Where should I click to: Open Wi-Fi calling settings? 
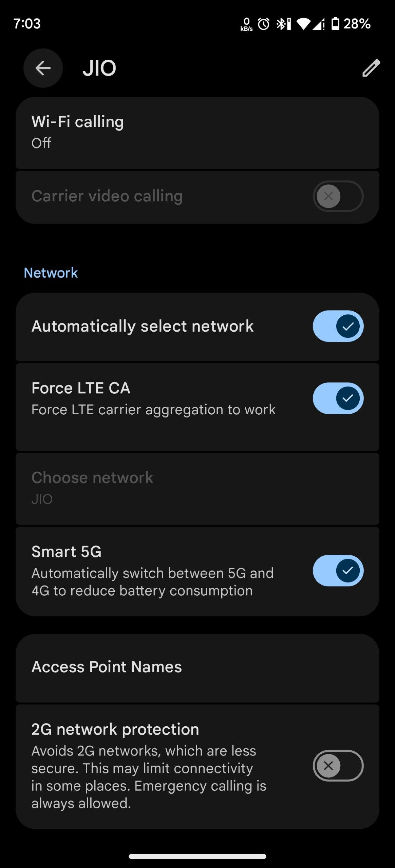tap(197, 133)
